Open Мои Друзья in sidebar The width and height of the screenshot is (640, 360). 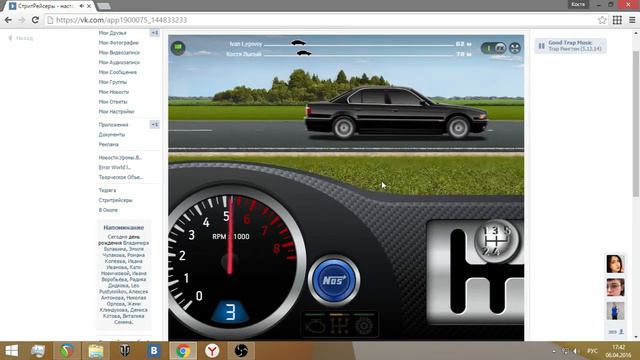[x=113, y=33]
